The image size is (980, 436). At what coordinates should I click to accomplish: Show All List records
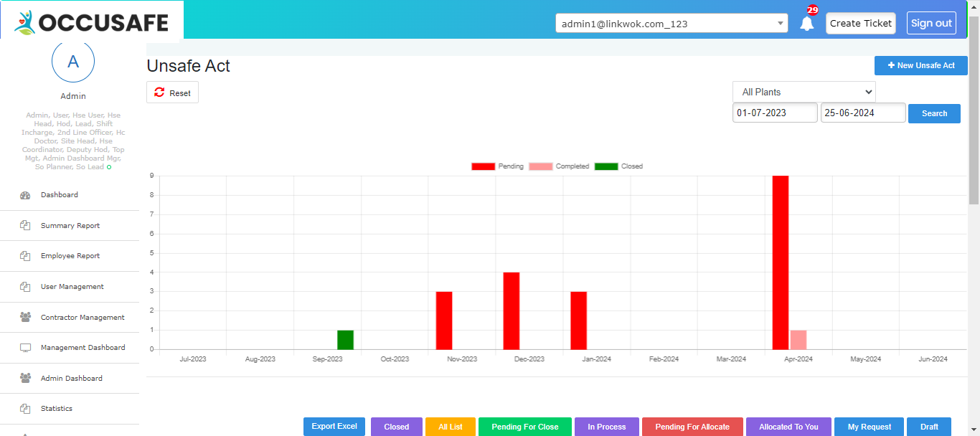click(451, 427)
